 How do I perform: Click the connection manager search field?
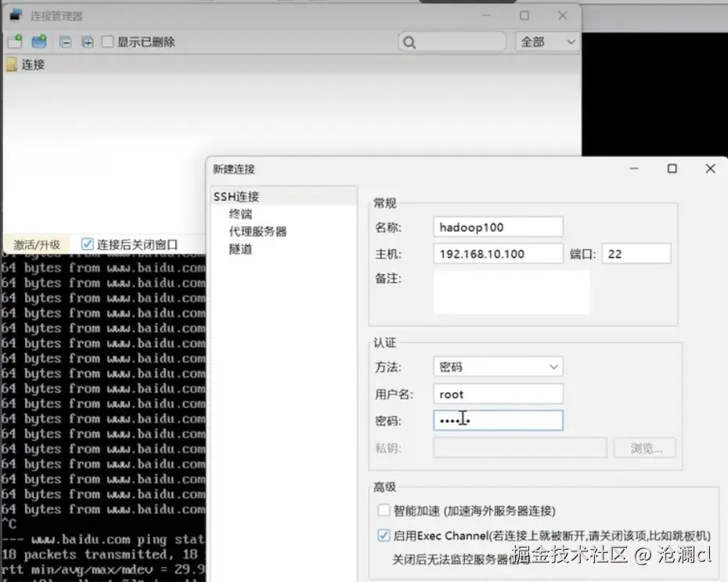(452, 42)
